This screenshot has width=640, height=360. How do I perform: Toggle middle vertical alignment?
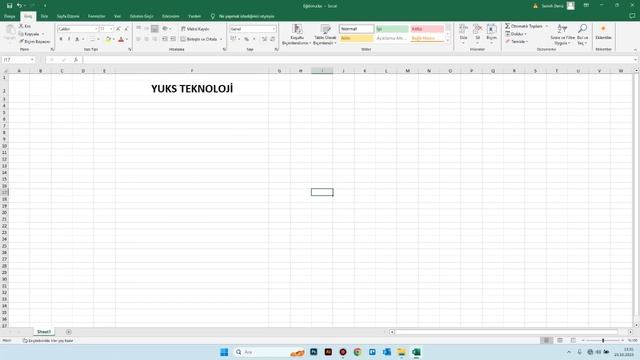(x=147, y=29)
